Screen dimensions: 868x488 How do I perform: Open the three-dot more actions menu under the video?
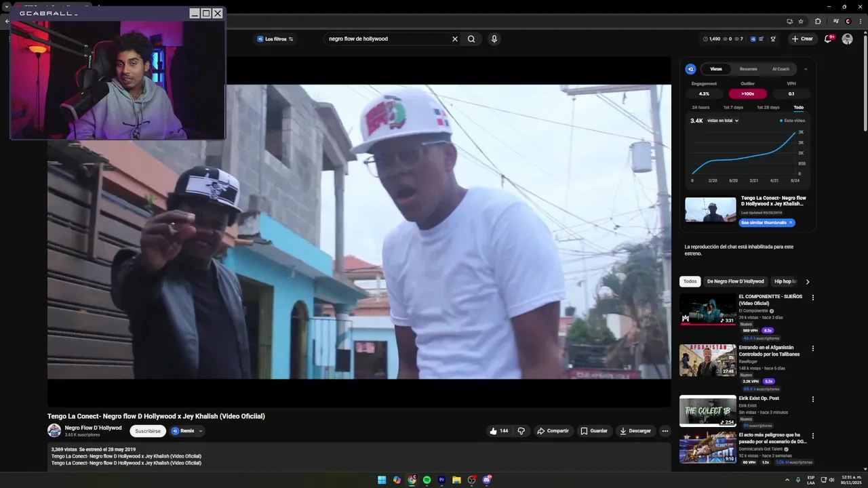tap(665, 431)
